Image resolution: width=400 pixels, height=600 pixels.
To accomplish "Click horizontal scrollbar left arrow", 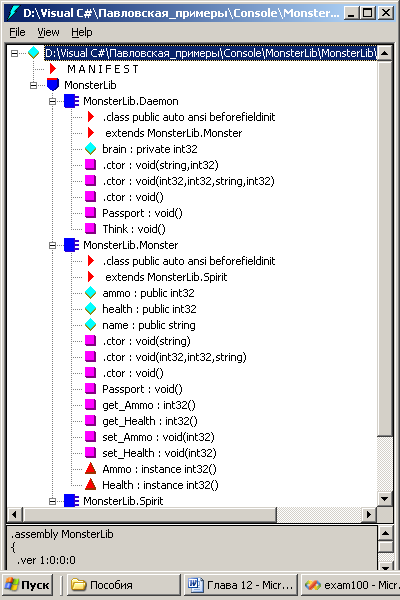I will coord(15,514).
